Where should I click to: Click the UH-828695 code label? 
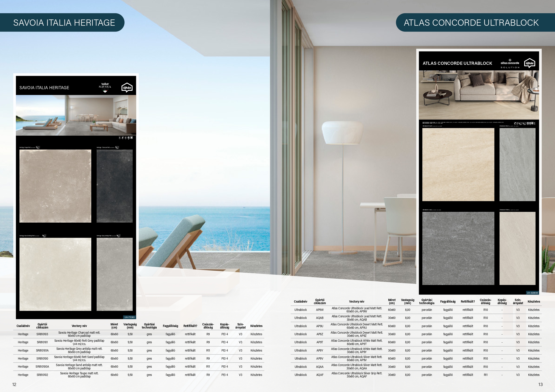tap(532, 293)
